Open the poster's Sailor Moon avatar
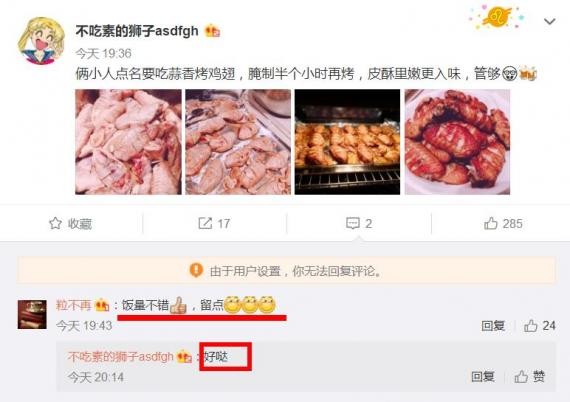 point(41,41)
